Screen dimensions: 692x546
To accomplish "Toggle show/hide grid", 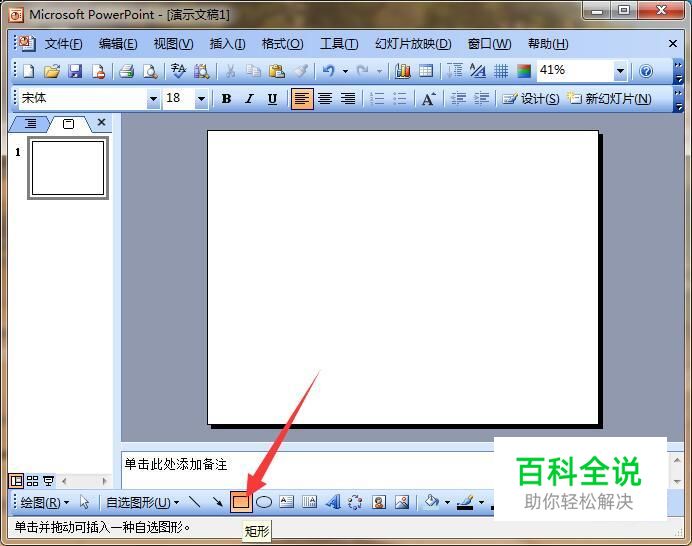I will [x=501, y=71].
